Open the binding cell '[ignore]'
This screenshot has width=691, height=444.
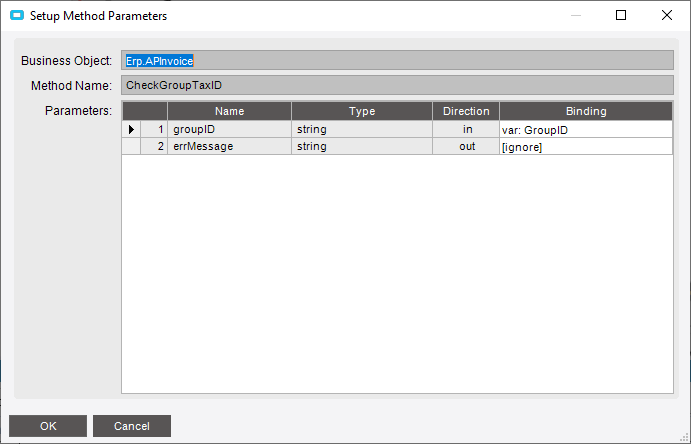click(x=586, y=146)
